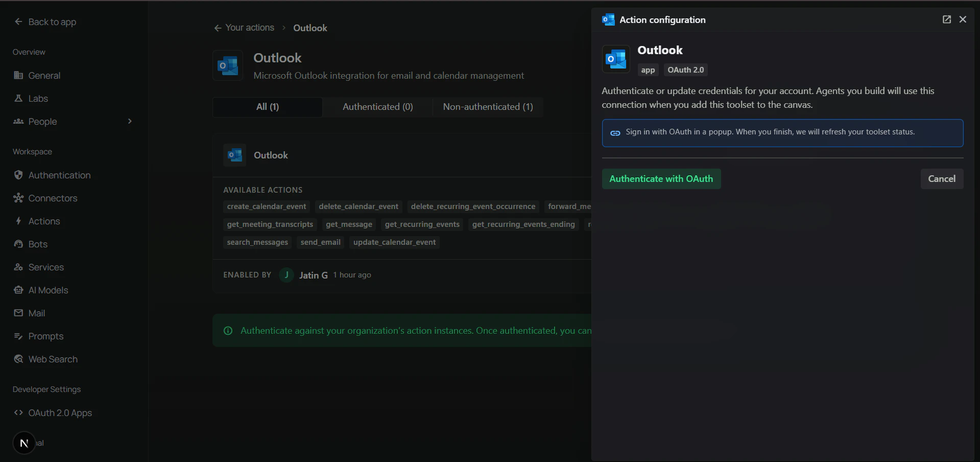
Task: Select Labs in the sidebar
Action: [x=38, y=98]
